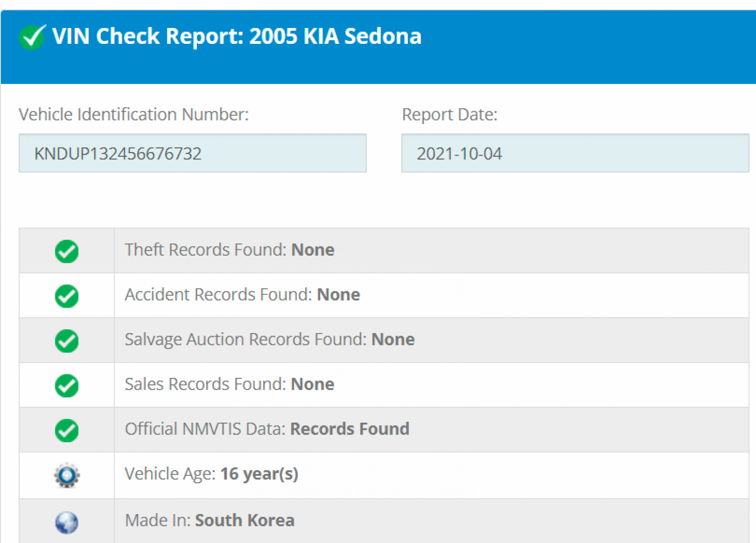The image size is (756, 543).
Task: Click the Official NMVTIS Data Records Found text
Action: click(x=267, y=429)
